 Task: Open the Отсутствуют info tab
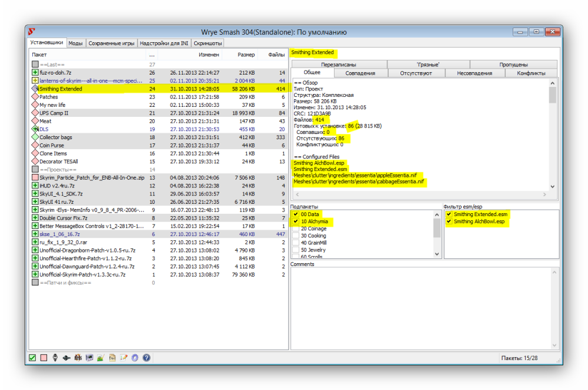click(416, 73)
